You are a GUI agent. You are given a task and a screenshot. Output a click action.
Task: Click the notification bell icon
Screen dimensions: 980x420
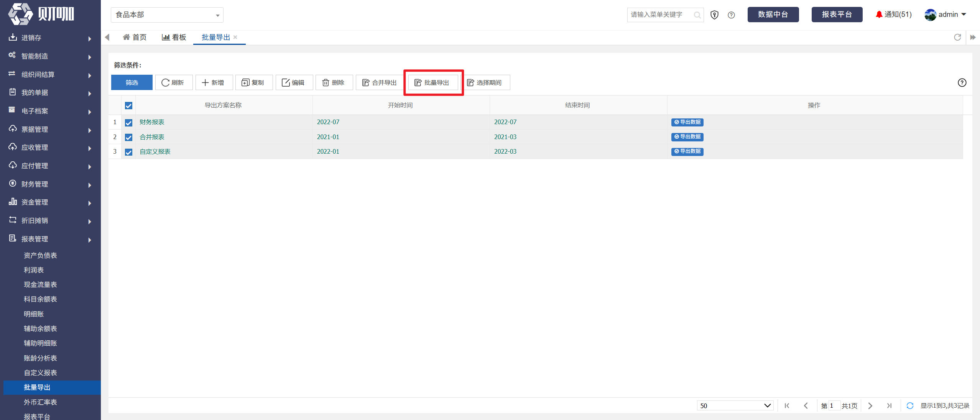point(879,15)
